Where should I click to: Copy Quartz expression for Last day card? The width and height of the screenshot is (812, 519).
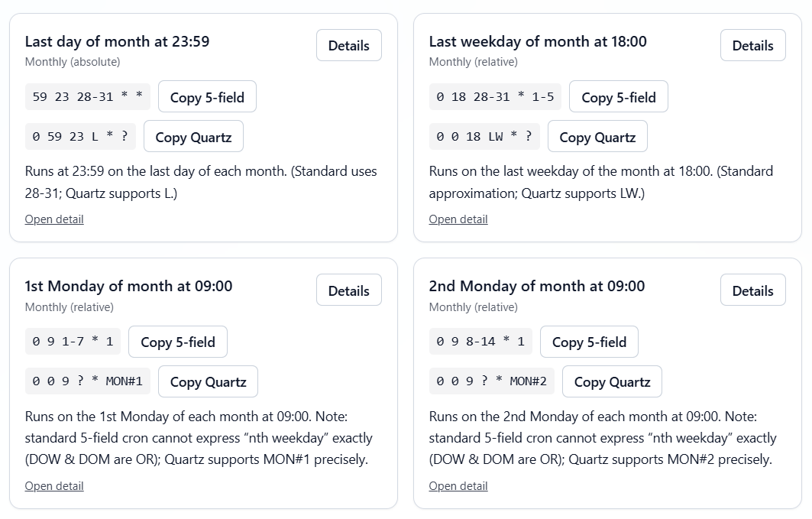tap(193, 137)
